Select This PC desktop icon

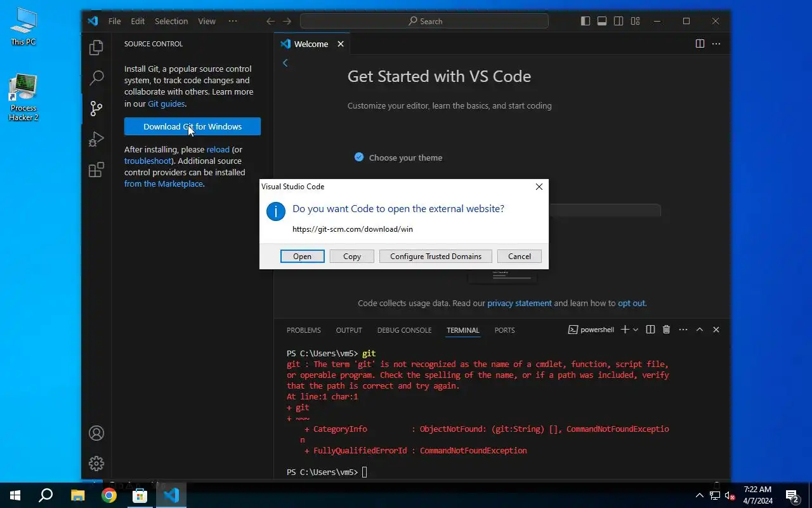point(23,27)
